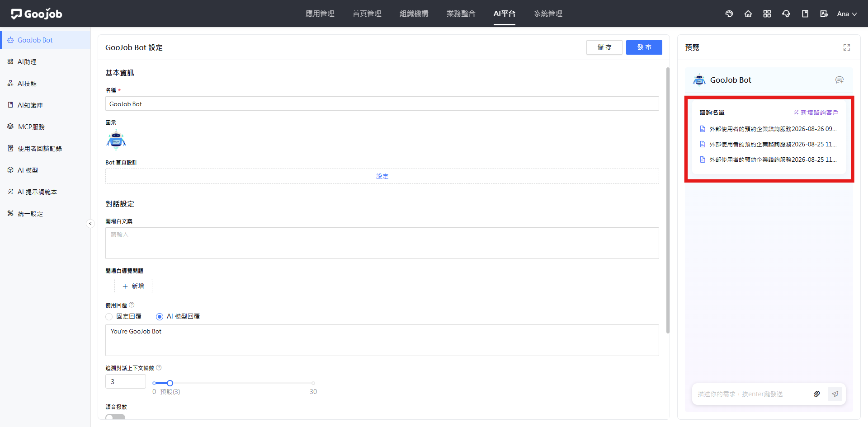Click the settings panel scrollbar
868x427 pixels.
coord(668,201)
